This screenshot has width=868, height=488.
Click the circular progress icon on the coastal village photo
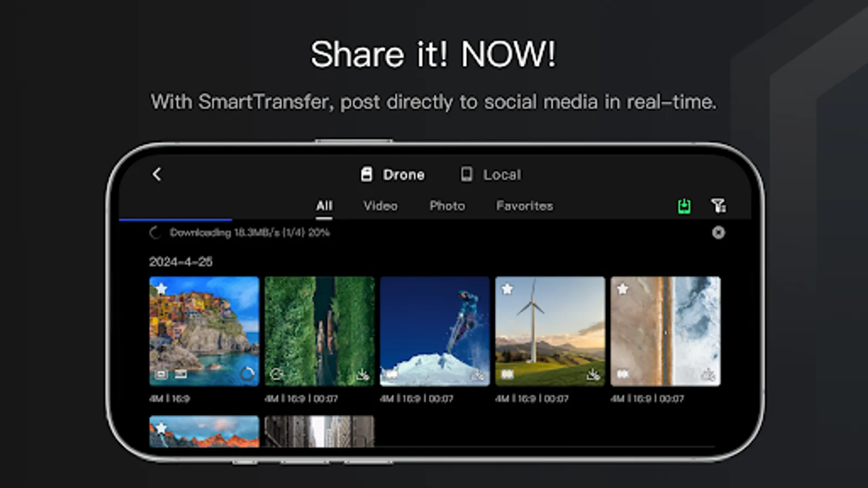[246, 374]
